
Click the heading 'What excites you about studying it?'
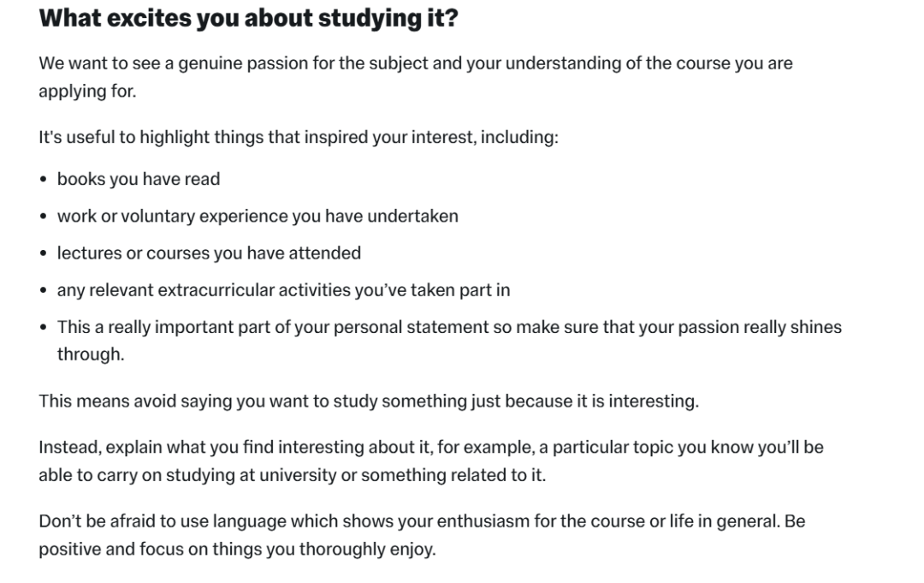[x=248, y=18]
